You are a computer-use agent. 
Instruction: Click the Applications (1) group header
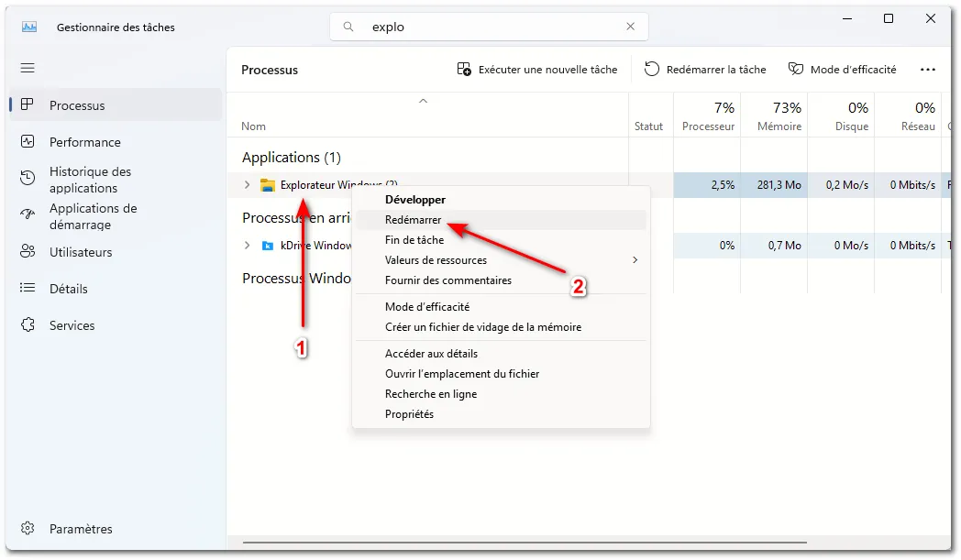tap(291, 158)
